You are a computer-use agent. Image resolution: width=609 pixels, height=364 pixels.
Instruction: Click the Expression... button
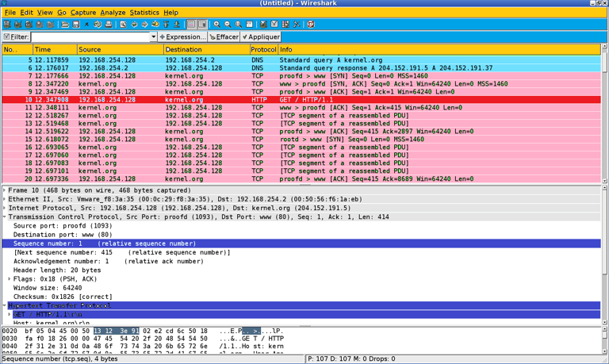coord(182,37)
